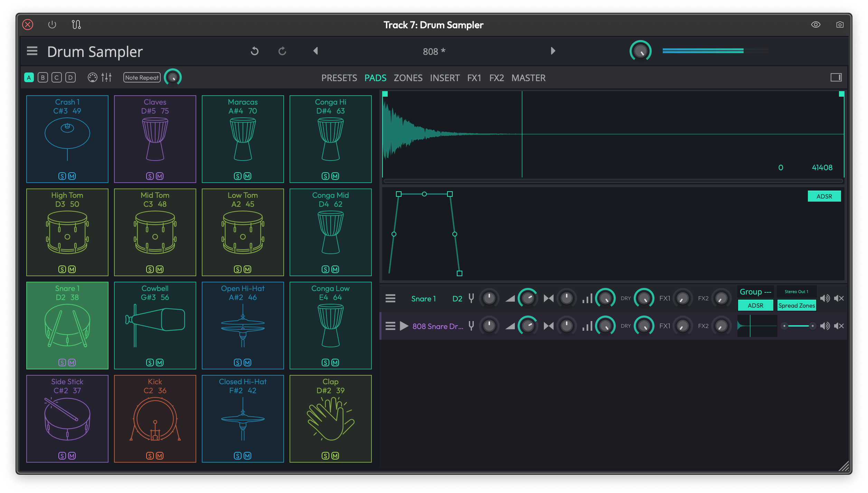868x493 pixels.
Task: Open the Stereo Out 1 output selector
Action: [796, 292]
